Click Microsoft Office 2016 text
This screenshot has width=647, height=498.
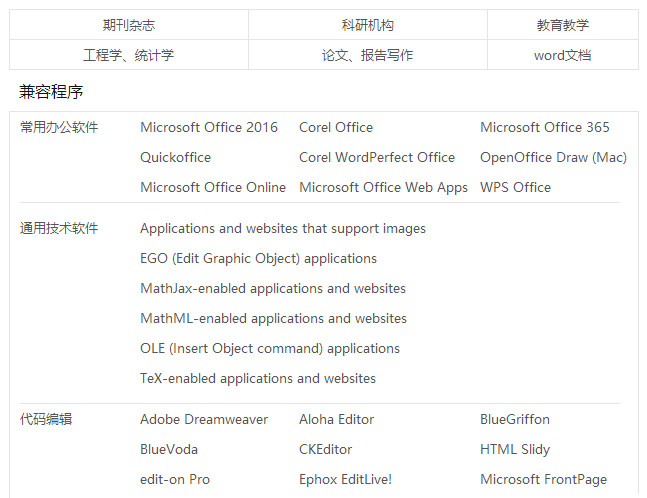pyautogui.click(x=209, y=127)
